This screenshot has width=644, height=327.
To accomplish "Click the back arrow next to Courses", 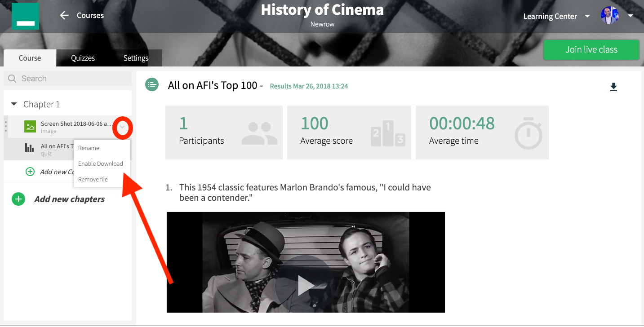I will [64, 15].
